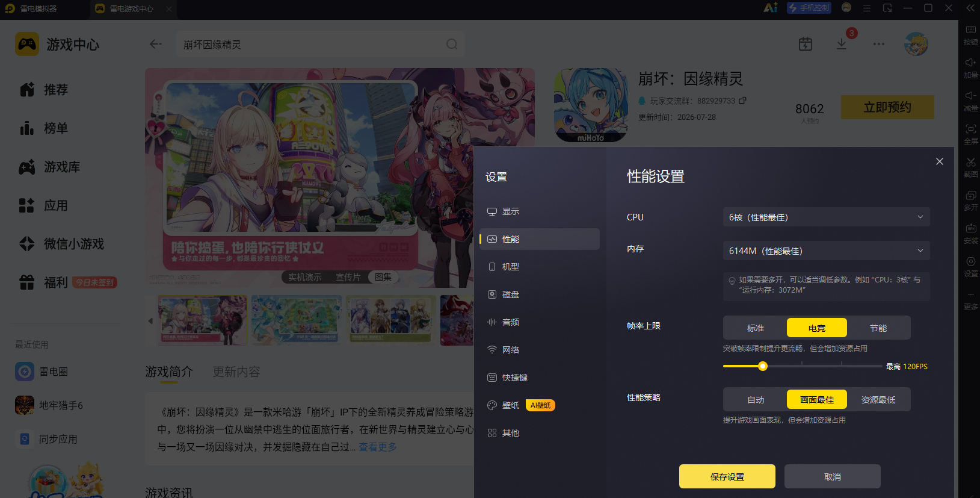The image size is (980, 498).
Task: Open the Game Library (游戏库)
Action: (49, 167)
